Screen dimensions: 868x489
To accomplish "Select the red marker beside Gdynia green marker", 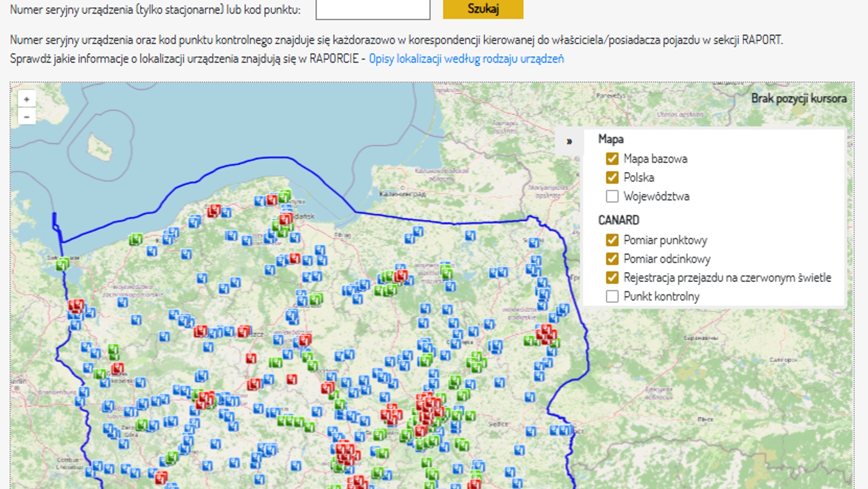I will tap(271, 200).
